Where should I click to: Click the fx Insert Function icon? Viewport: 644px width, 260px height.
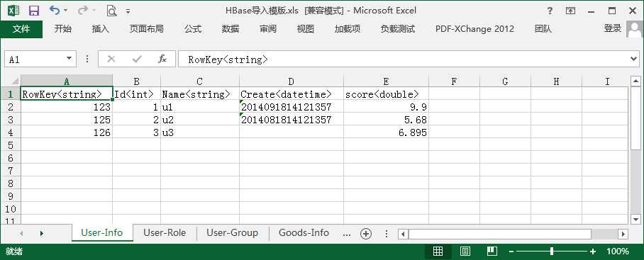click(x=162, y=59)
